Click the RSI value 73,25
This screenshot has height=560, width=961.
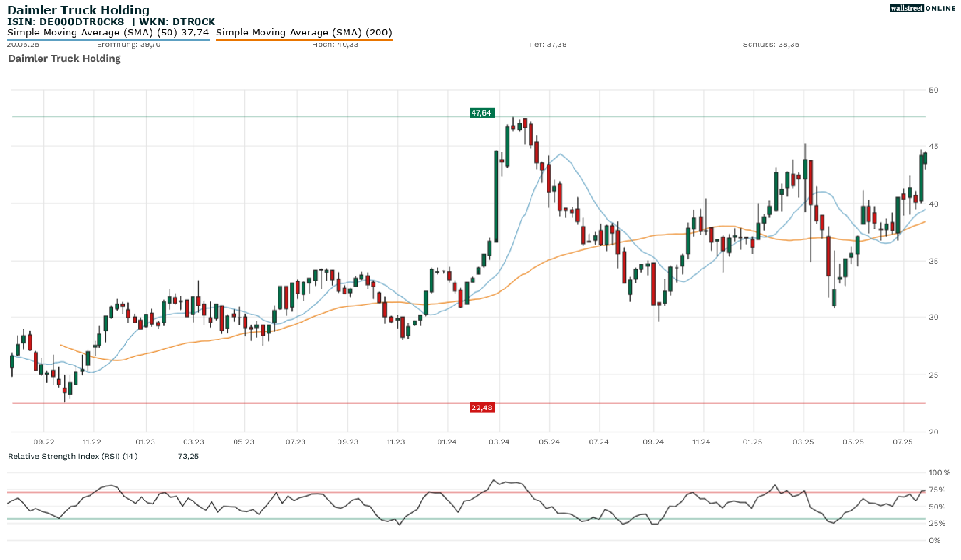point(188,456)
